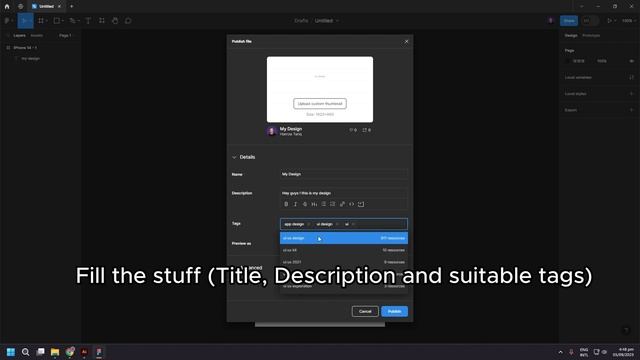
Task: Click the page background 100% opacity value
Action: [x=602, y=61]
